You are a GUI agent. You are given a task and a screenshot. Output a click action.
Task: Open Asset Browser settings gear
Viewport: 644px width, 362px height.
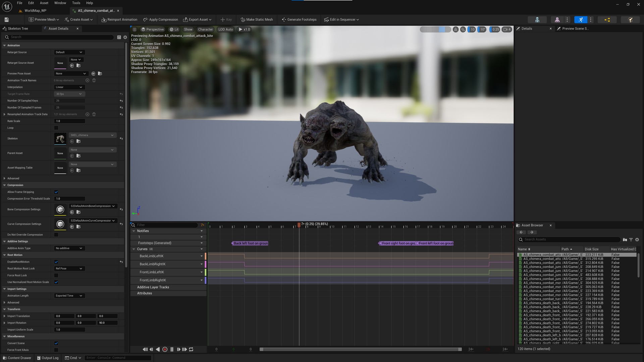(x=637, y=240)
